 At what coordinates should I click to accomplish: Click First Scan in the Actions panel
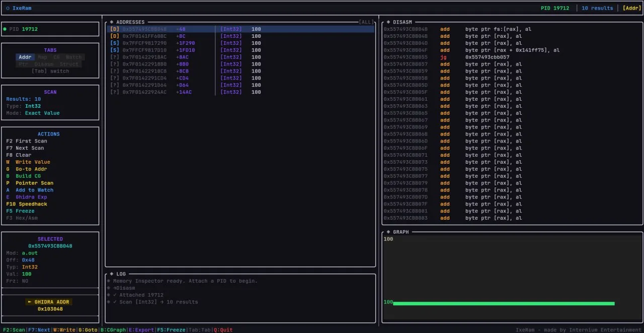coord(27,141)
